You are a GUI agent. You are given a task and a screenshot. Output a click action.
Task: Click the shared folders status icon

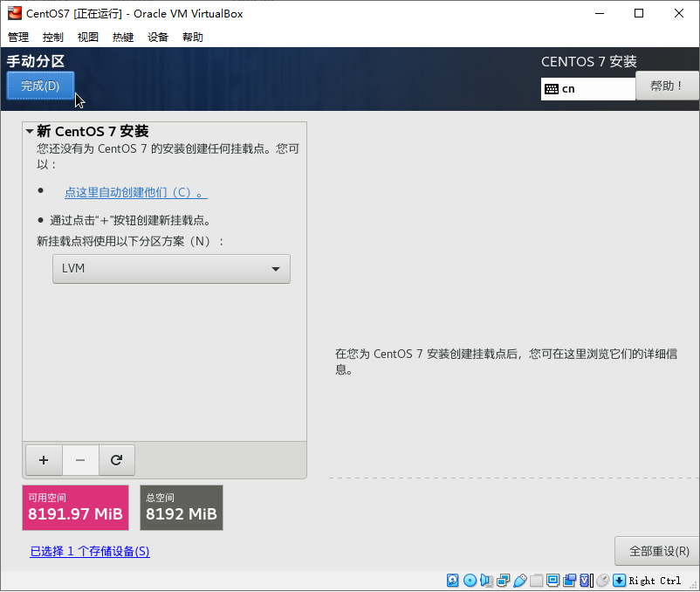538,580
